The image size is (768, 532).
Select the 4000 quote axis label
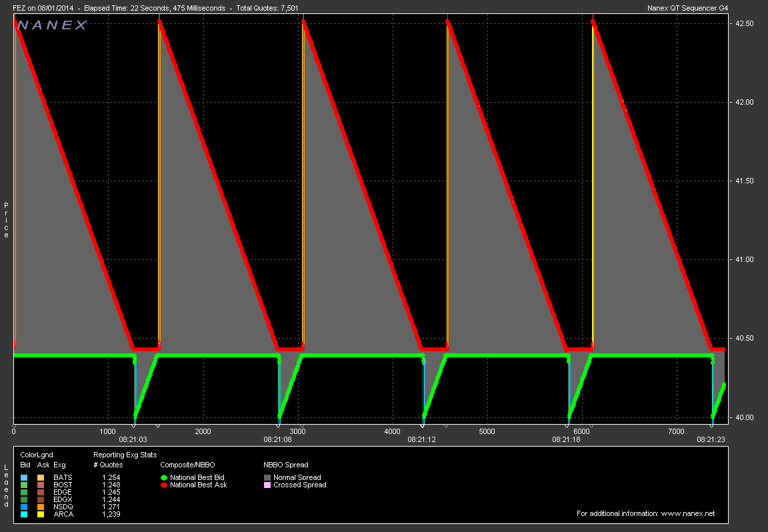point(392,431)
